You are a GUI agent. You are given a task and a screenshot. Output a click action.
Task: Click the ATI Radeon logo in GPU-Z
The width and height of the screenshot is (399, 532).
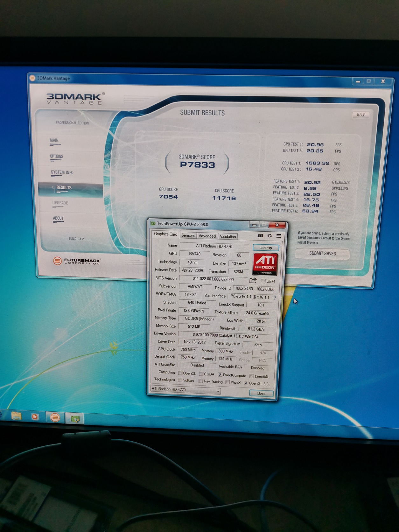265,264
